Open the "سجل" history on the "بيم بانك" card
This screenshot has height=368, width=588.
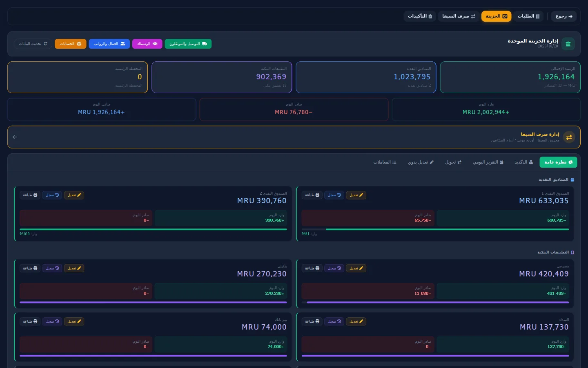(x=52, y=321)
